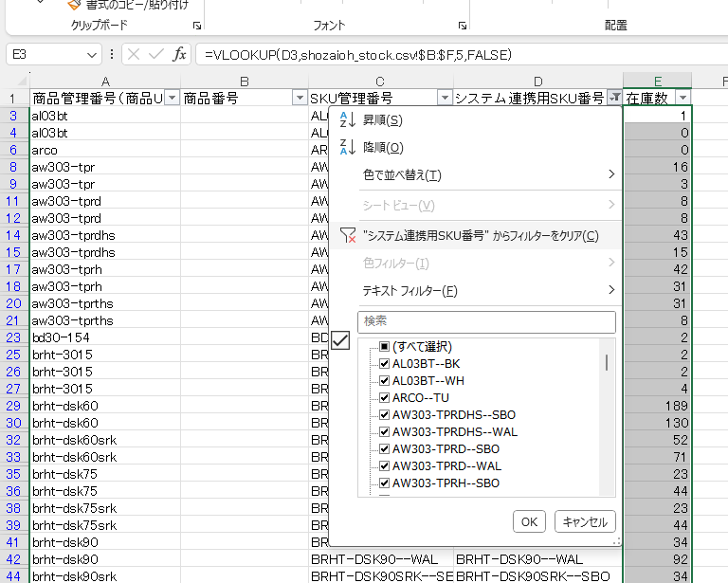This screenshot has height=583, width=728.
Task: Open the format painter copy/paste tool
Action: (x=128, y=5)
